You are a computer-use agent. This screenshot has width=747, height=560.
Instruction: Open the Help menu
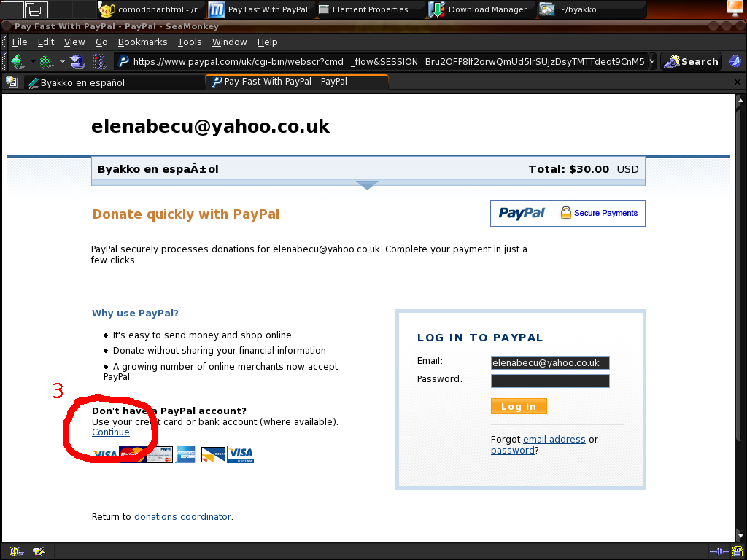pos(267,42)
